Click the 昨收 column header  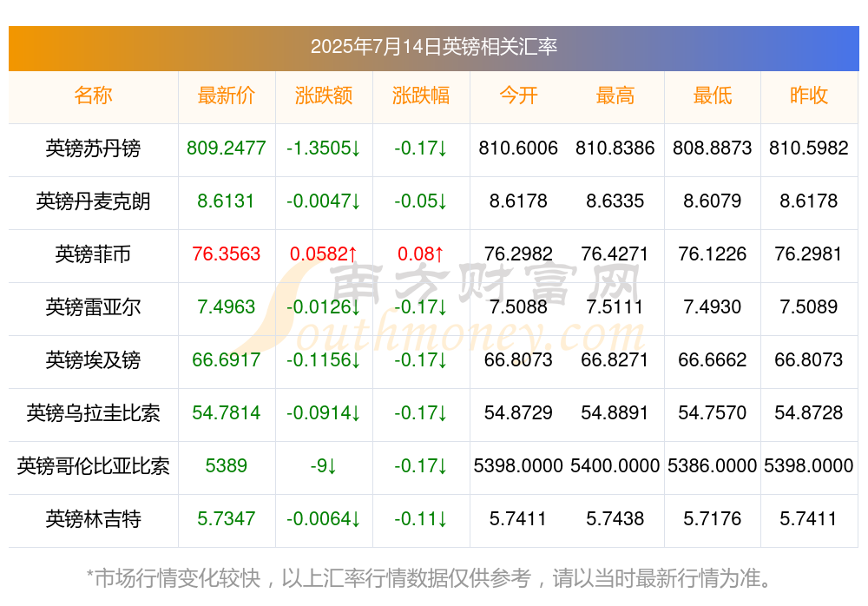[809, 96]
